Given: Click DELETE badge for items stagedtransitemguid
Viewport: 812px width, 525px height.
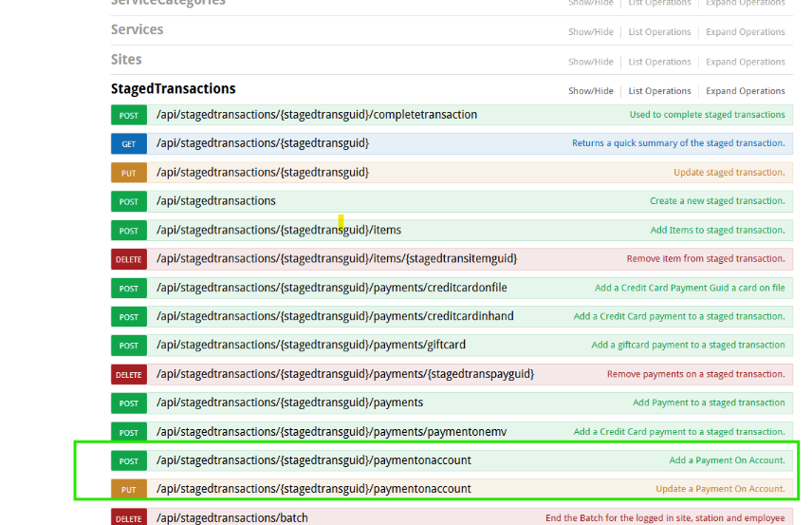Looking at the screenshot, I should pyautogui.click(x=128, y=259).
